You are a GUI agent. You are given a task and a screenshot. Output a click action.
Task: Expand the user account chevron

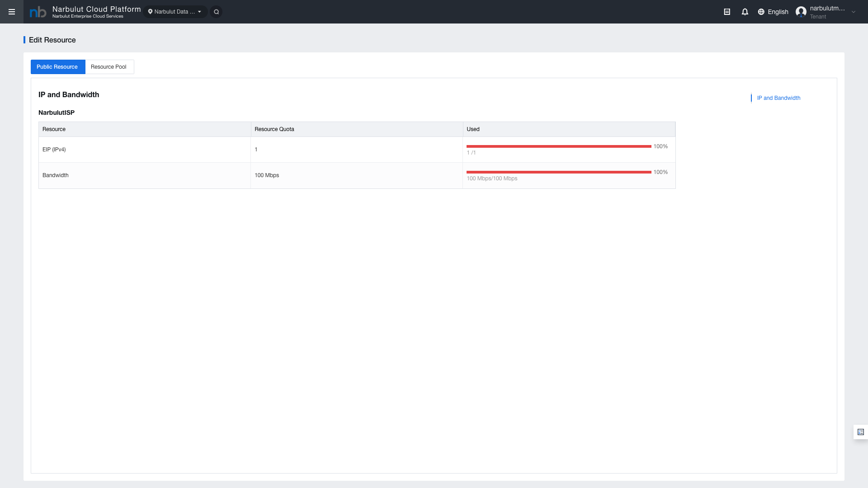click(854, 12)
